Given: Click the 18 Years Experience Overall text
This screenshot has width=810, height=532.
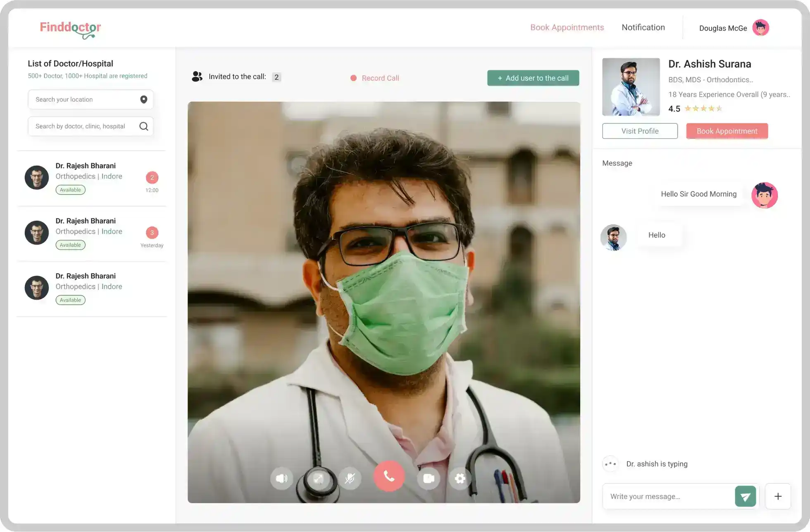Looking at the screenshot, I should 729,95.
